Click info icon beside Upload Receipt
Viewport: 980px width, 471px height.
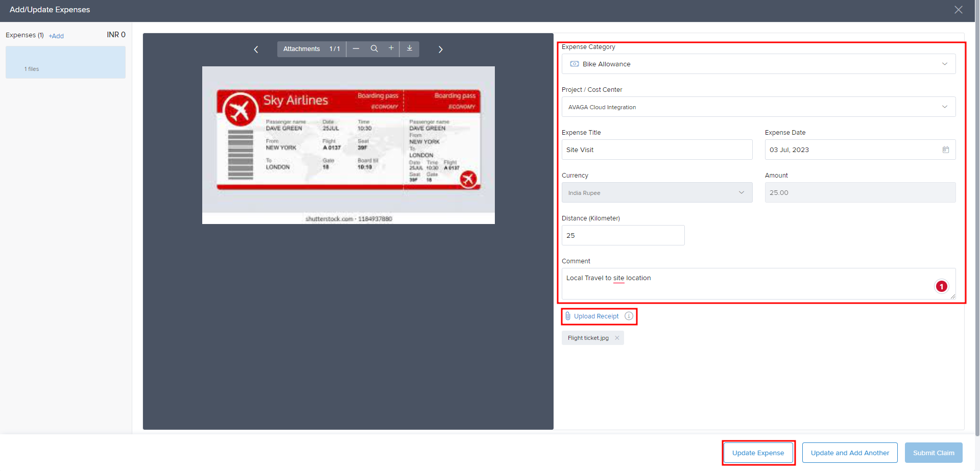(x=629, y=316)
